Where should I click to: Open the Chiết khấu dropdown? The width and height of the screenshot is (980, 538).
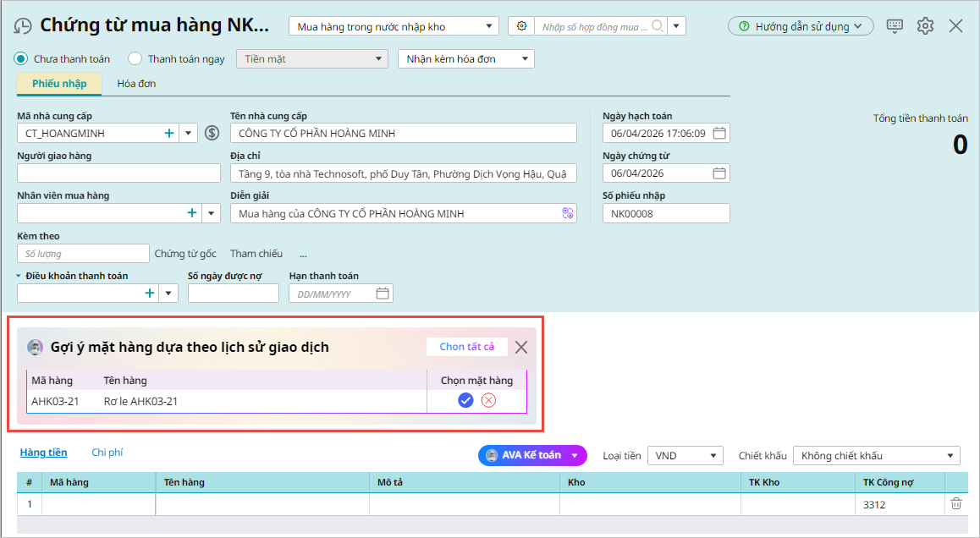pyautogui.click(x=875, y=456)
